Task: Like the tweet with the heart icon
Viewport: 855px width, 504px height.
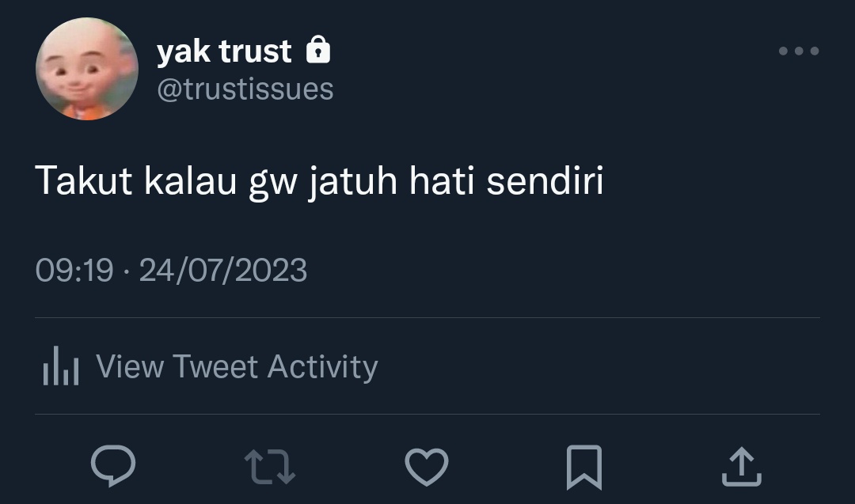Action: pyautogui.click(x=427, y=467)
